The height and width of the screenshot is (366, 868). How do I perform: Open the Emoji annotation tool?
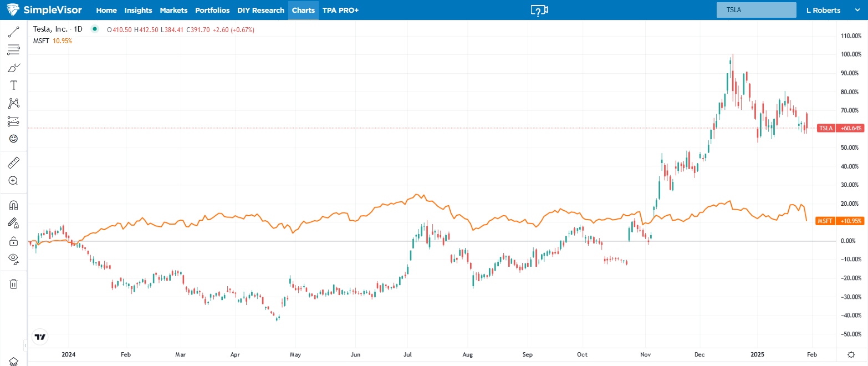[x=13, y=139]
